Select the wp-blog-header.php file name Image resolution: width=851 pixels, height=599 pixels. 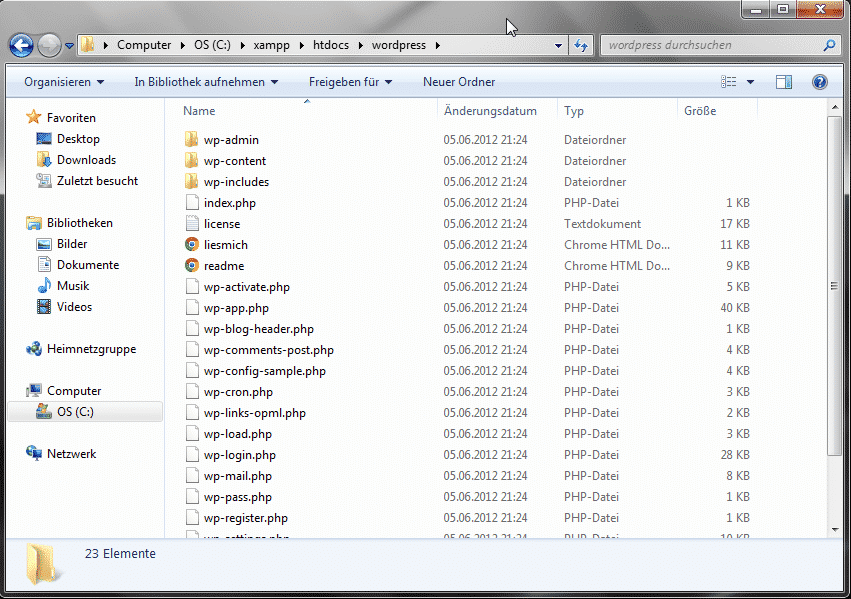tap(259, 329)
